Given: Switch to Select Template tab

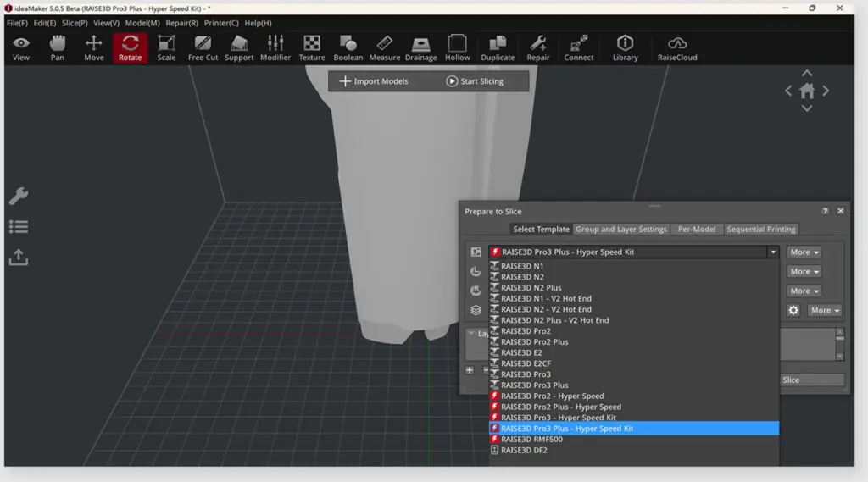Looking at the screenshot, I should 541,229.
